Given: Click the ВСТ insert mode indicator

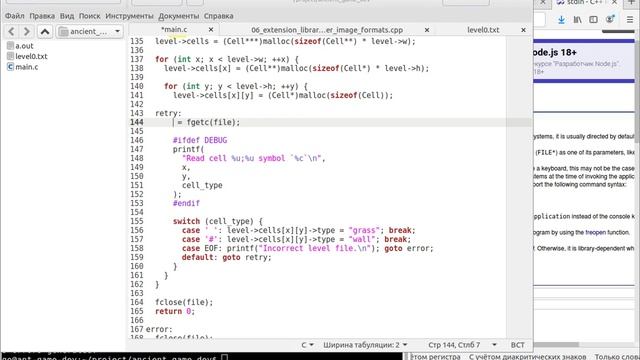Looking at the screenshot, I should [518, 345].
